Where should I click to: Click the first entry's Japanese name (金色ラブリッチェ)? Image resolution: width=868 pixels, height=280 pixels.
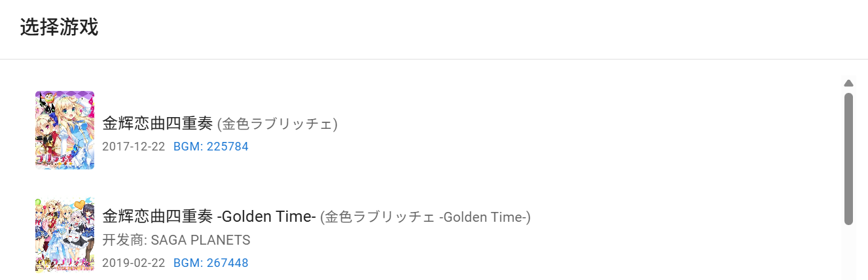click(x=278, y=124)
